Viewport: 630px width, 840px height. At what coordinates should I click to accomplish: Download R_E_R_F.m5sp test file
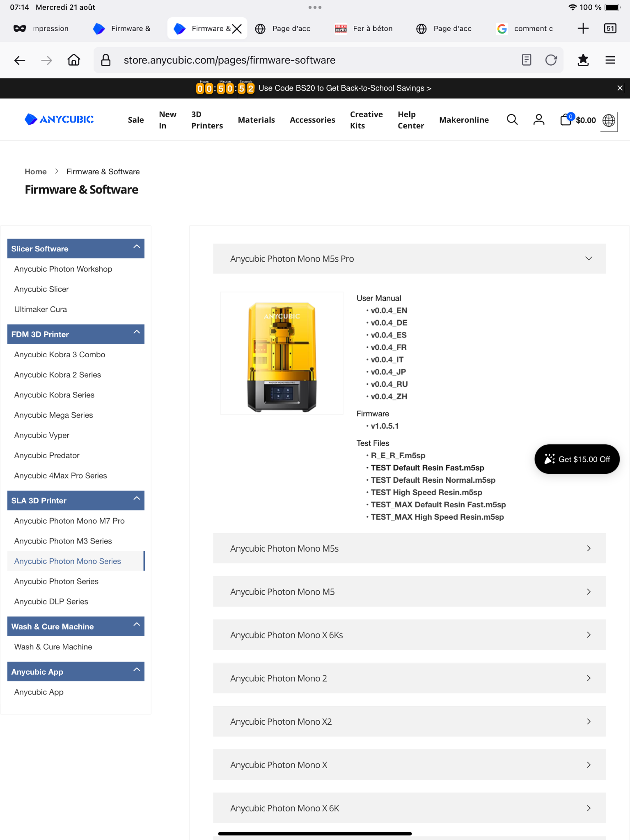pyautogui.click(x=398, y=456)
